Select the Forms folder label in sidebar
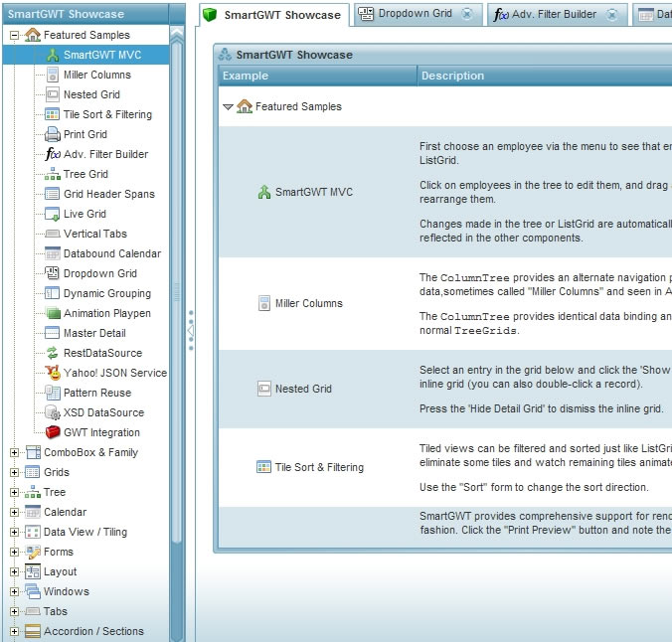This screenshot has height=642, width=672. [x=59, y=552]
